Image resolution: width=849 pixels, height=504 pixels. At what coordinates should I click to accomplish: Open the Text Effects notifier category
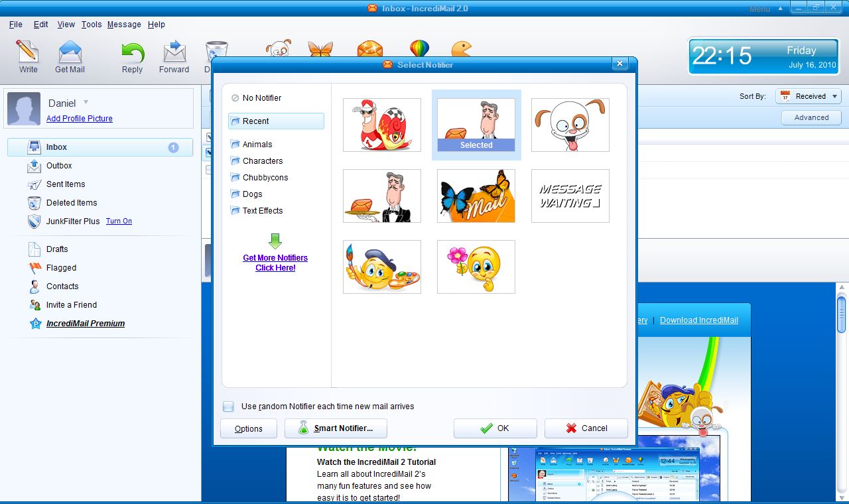pos(257,210)
